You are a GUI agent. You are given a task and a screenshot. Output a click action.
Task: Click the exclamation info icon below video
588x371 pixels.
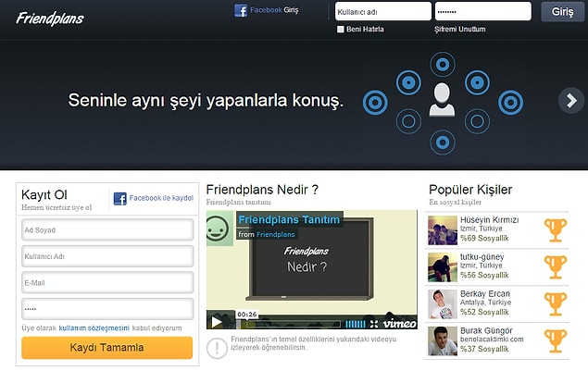[x=217, y=348]
